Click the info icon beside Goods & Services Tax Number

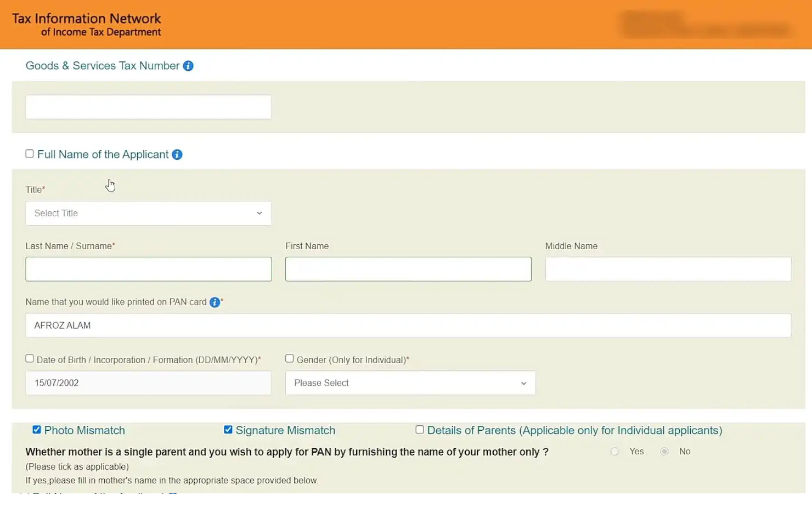coord(188,66)
